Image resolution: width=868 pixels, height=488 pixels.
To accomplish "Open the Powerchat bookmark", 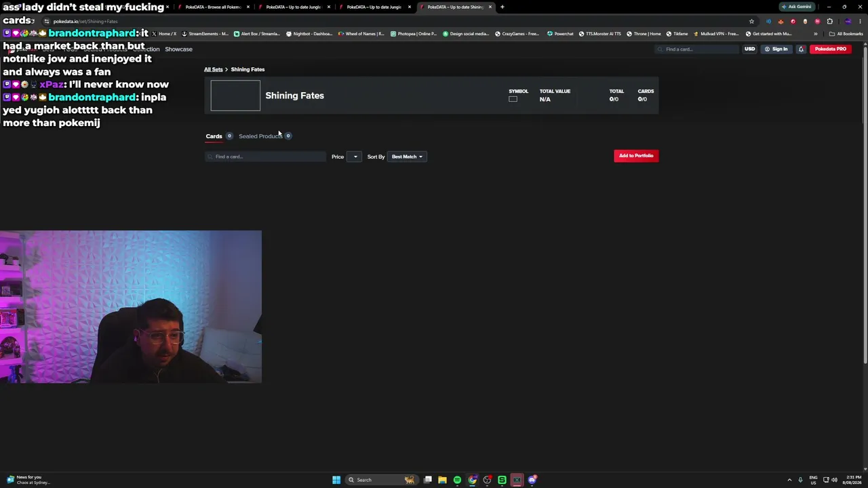I will 560,34.
